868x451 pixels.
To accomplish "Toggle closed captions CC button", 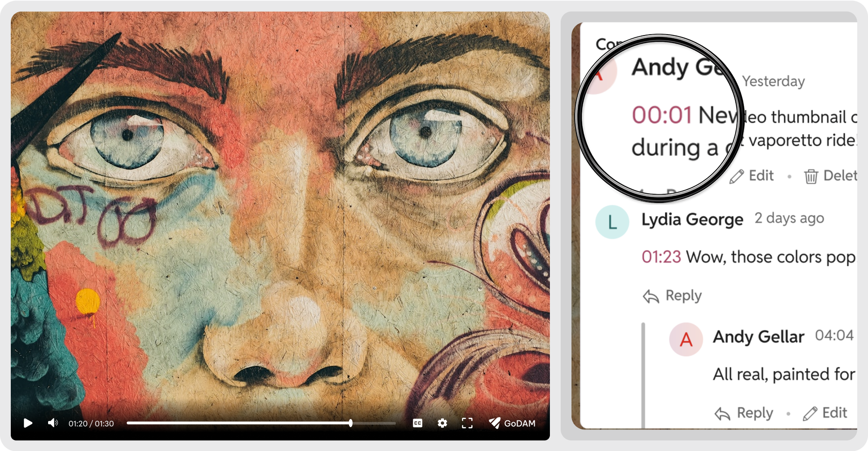I will coord(417,423).
